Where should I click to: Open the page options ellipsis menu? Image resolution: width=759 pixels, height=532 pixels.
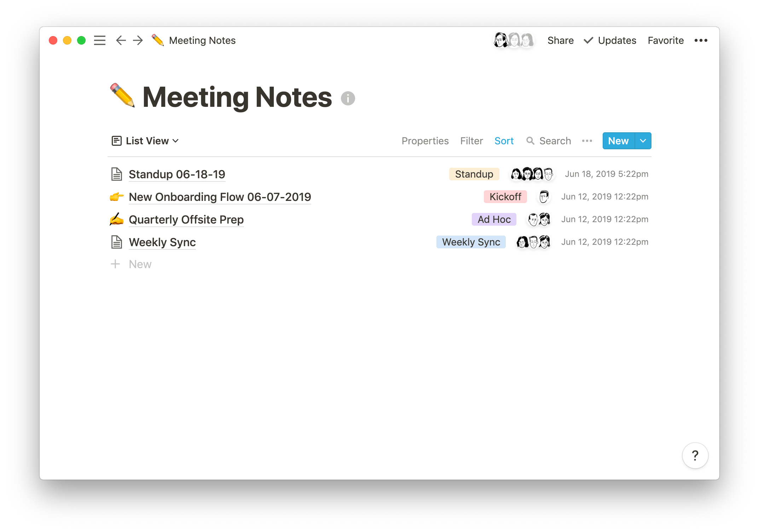[x=701, y=40]
